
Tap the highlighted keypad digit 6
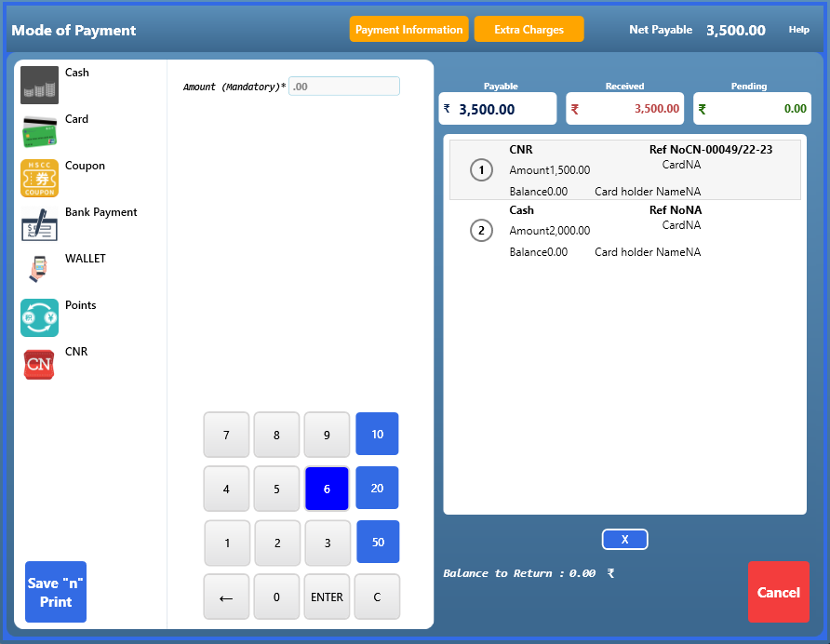[327, 489]
